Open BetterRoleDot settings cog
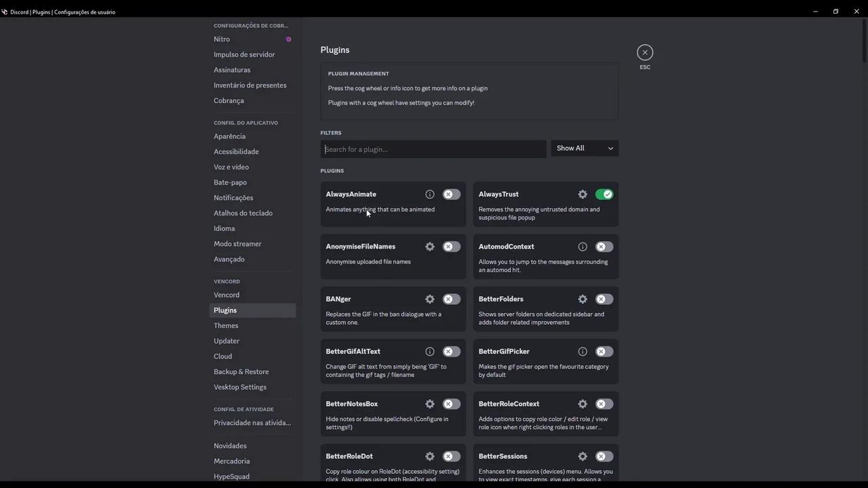 pyautogui.click(x=430, y=456)
